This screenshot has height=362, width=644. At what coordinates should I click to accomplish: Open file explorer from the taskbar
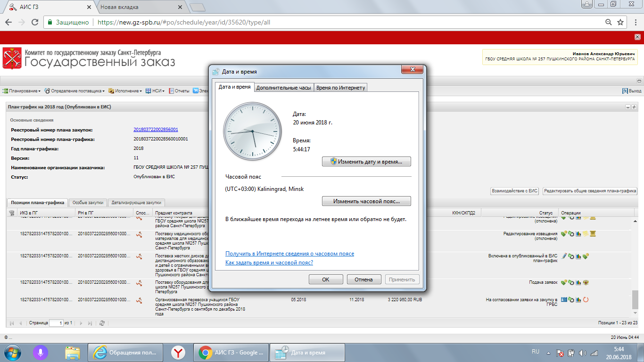(x=72, y=352)
